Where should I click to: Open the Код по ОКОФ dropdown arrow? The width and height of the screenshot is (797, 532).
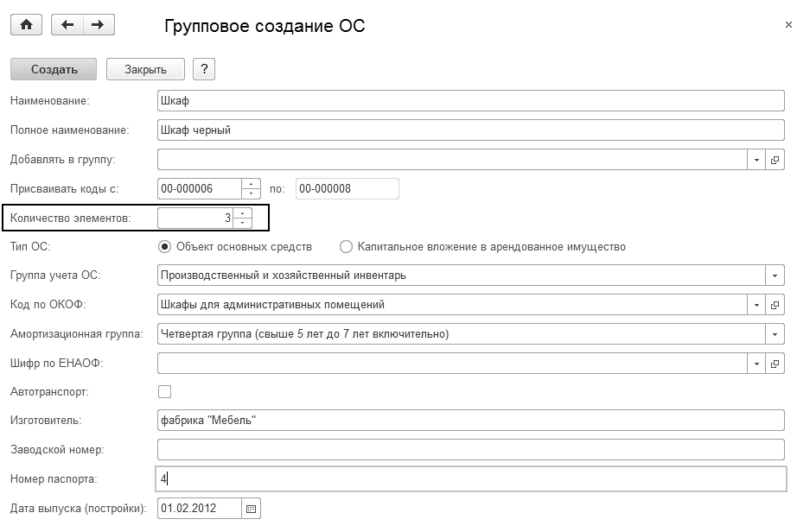point(756,305)
